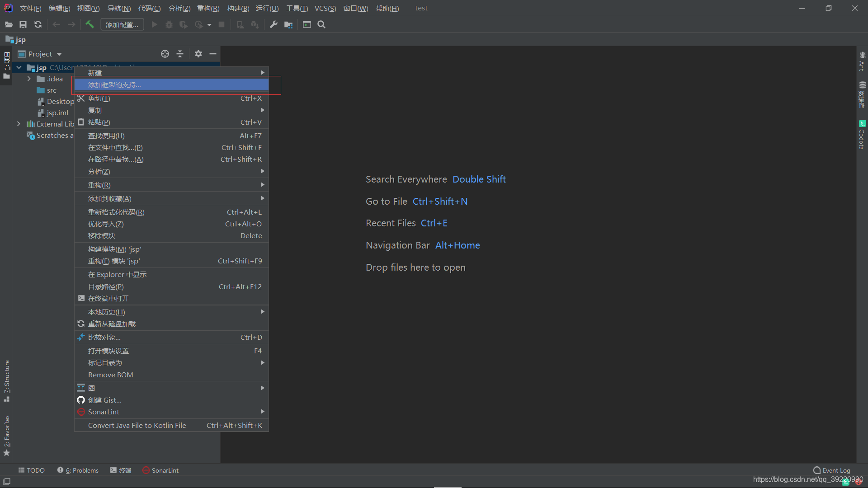
Task: Choose Convert Java File to Kotlin File
Action: point(137,425)
